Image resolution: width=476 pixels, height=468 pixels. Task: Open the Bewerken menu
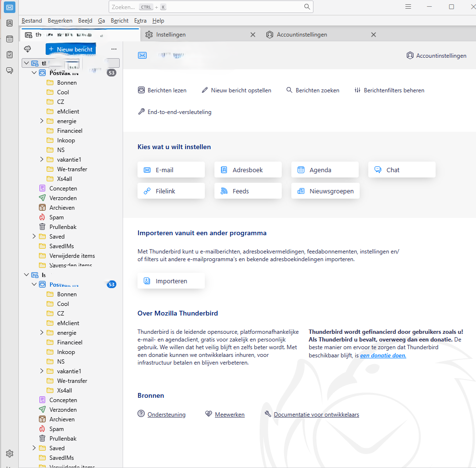pyautogui.click(x=60, y=21)
